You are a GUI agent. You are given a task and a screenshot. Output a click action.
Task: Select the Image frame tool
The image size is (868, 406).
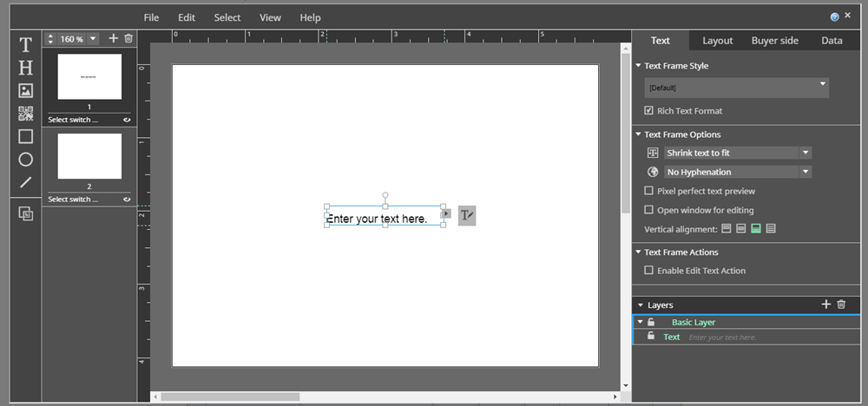coord(25,90)
